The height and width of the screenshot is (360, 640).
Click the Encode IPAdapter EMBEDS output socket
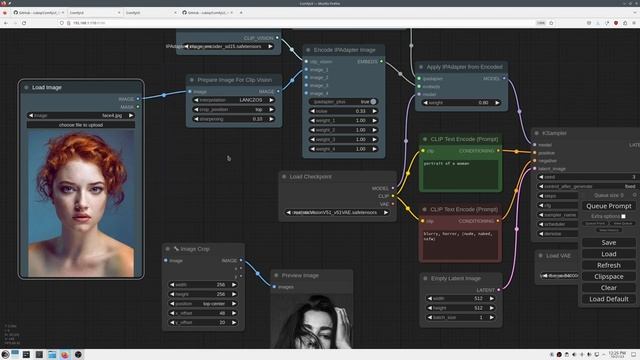click(x=382, y=62)
